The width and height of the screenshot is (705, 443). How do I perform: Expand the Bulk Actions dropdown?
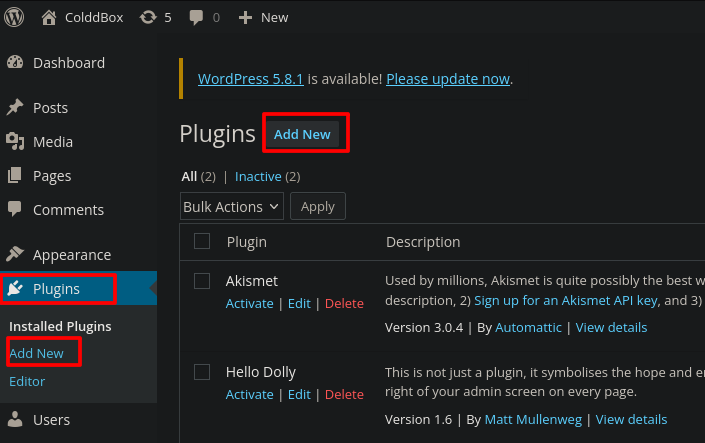point(232,207)
